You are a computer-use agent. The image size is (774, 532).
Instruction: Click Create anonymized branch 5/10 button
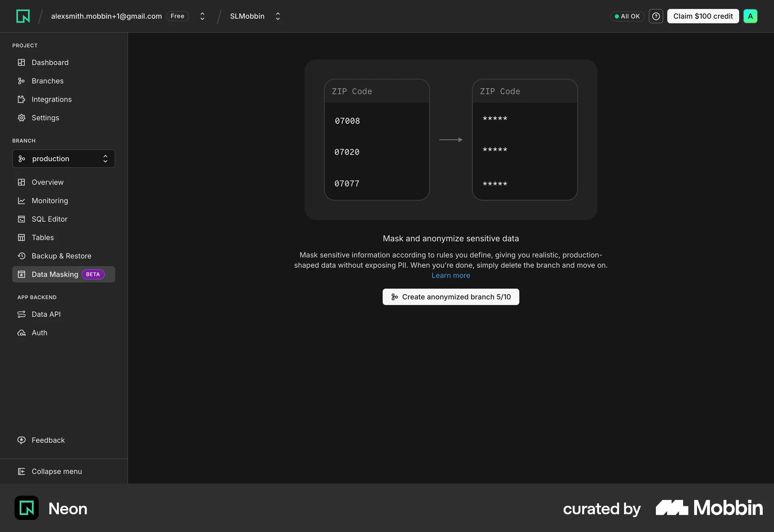pos(451,297)
